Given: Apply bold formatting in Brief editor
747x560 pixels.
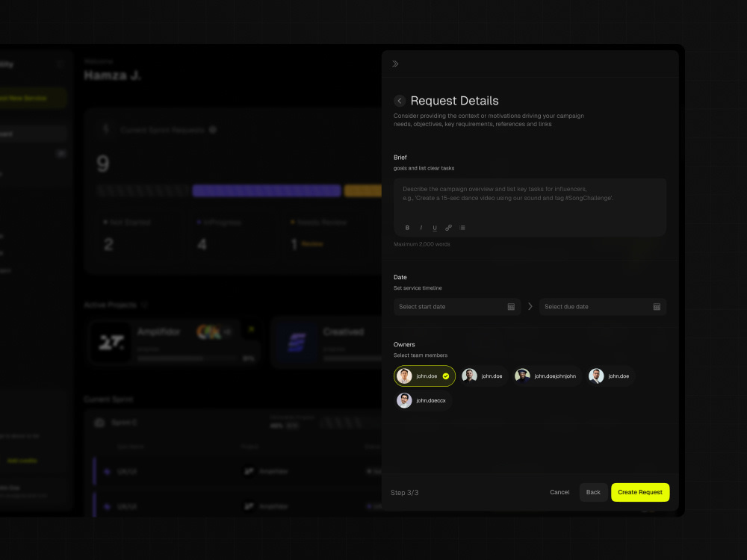Looking at the screenshot, I should click(407, 228).
